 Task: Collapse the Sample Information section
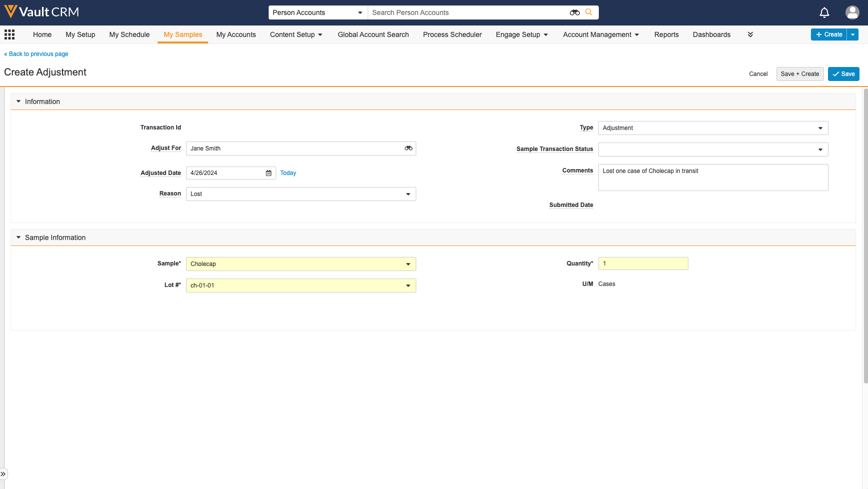click(19, 237)
